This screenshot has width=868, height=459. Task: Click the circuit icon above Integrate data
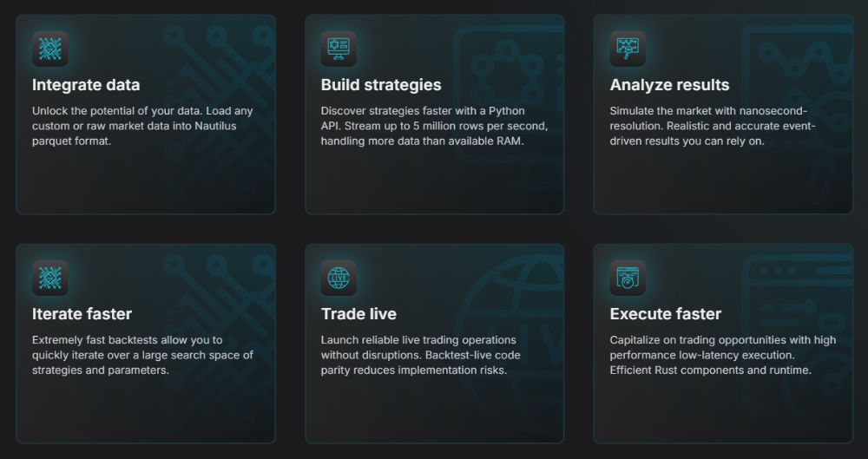(x=50, y=49)
